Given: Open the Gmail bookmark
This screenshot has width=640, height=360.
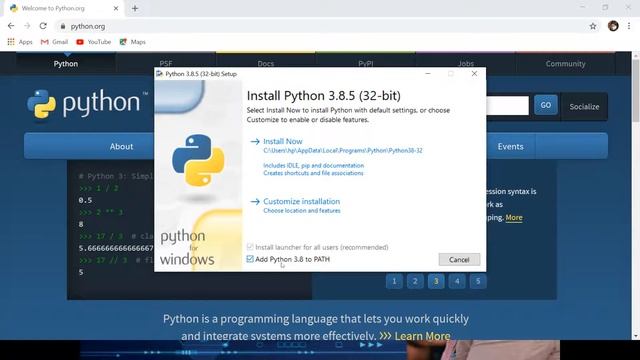Looking at the screenshot, I should click(54, 42).
